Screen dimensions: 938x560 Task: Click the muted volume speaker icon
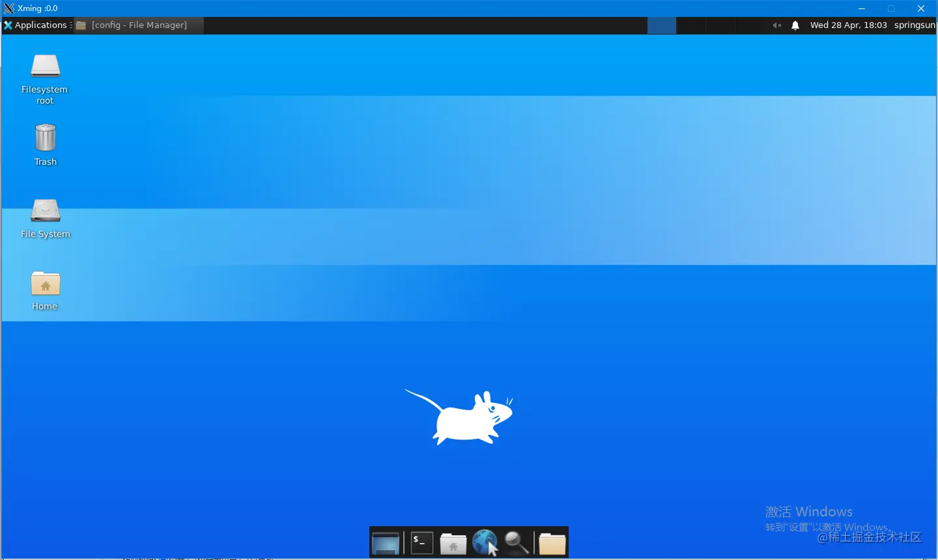tap(777, 25)
